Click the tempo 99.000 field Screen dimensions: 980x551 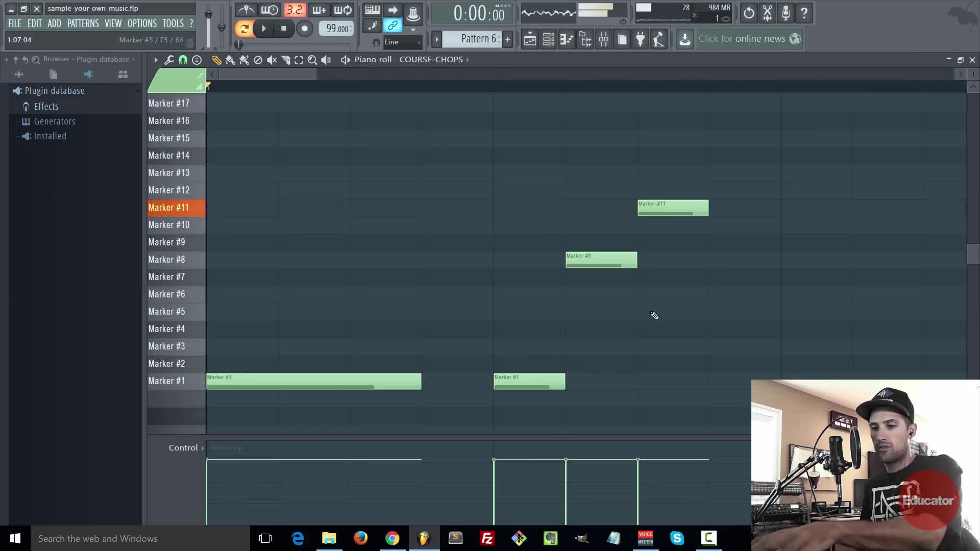tap(337, 29)
